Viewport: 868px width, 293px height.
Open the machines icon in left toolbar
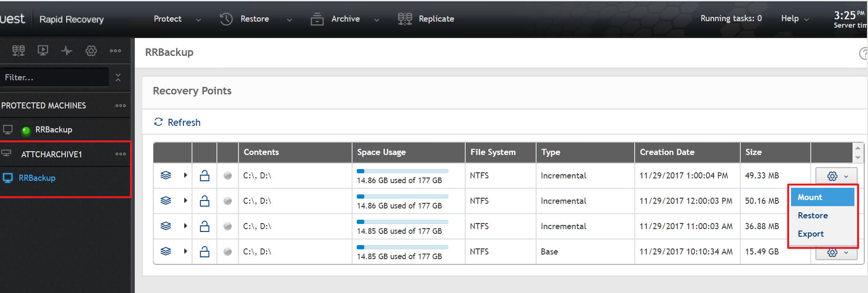pos(18,51)
